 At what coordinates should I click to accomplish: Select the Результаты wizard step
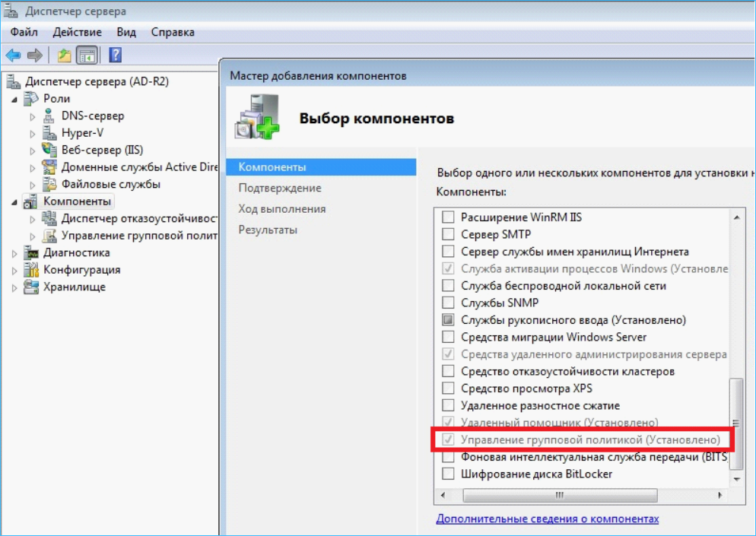pos(268,230)
